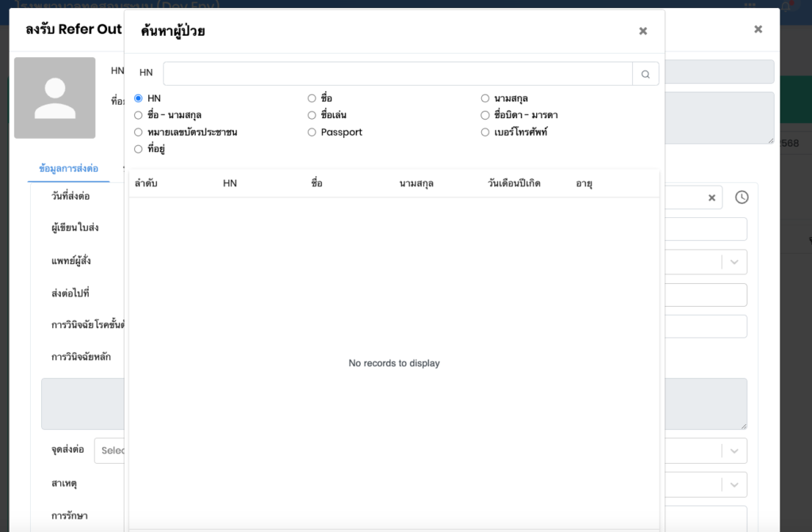Click the magnifier search icon beside HN field
Image resolution: width=812 pixels, height=532 pixels.
645,74
